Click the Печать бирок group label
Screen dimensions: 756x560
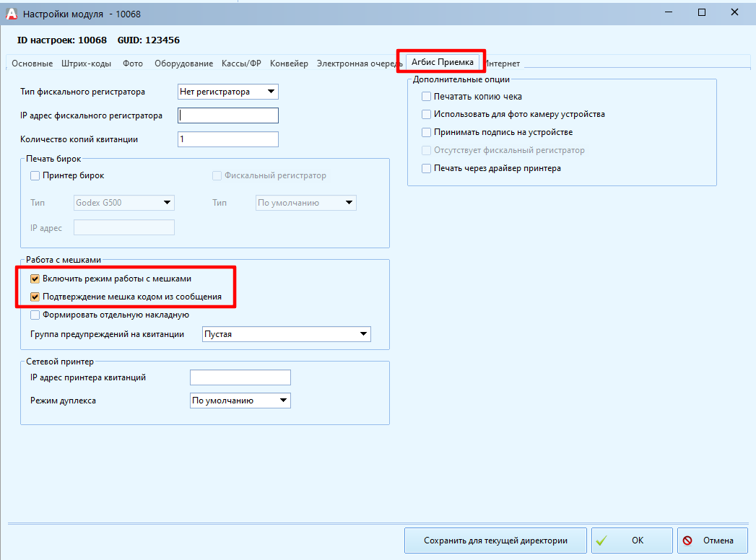[53, 159]
